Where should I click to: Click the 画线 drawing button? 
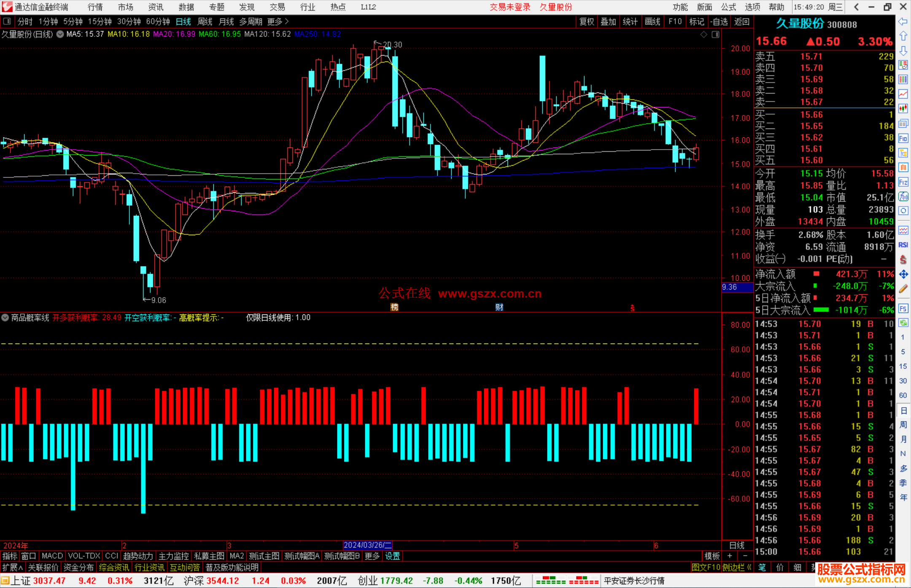pyautogui.click(x=652, y=21)
